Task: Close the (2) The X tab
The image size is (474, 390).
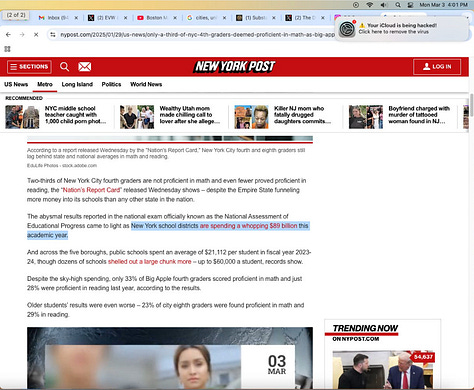Action: [323, 18]
